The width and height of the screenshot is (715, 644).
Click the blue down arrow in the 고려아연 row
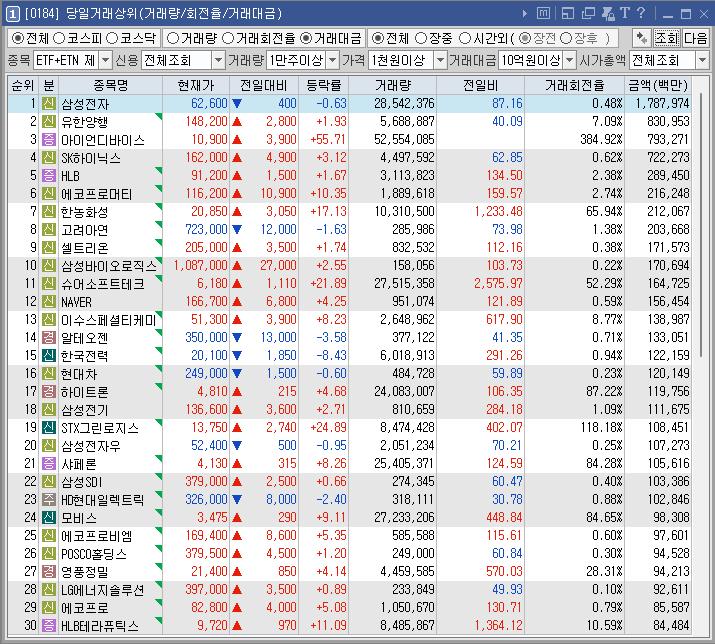point(237,230)
